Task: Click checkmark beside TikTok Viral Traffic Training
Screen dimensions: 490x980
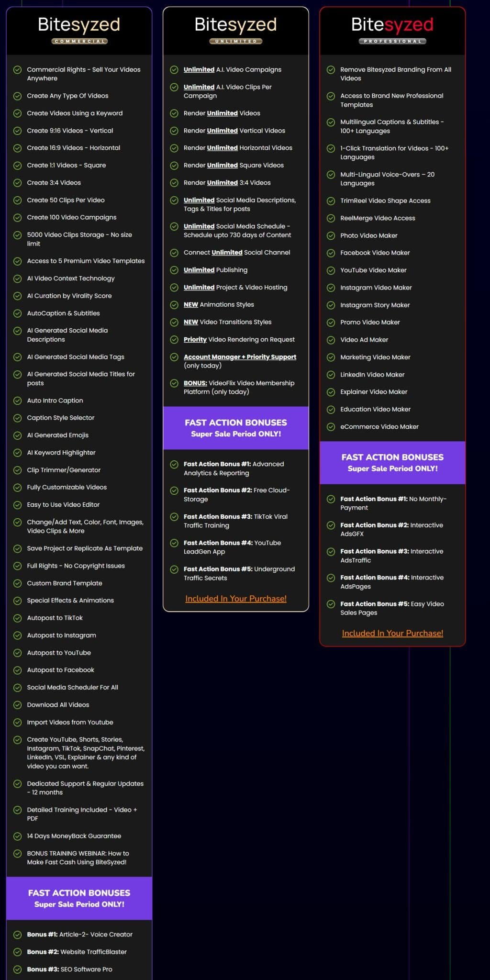Action: 174,517
